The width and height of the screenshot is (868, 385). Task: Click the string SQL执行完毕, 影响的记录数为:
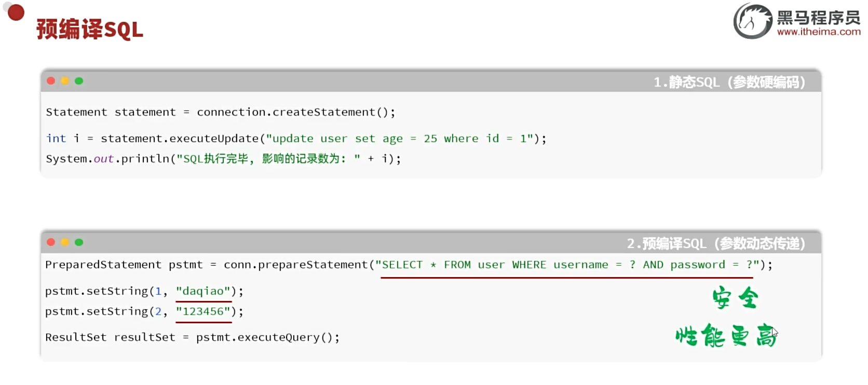click(x=268, y=159)
